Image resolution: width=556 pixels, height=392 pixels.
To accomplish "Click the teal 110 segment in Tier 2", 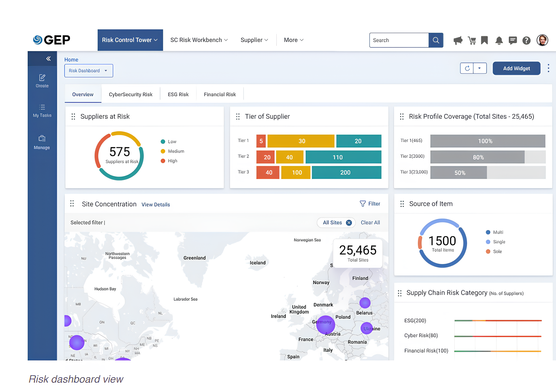I will [343, 157].
